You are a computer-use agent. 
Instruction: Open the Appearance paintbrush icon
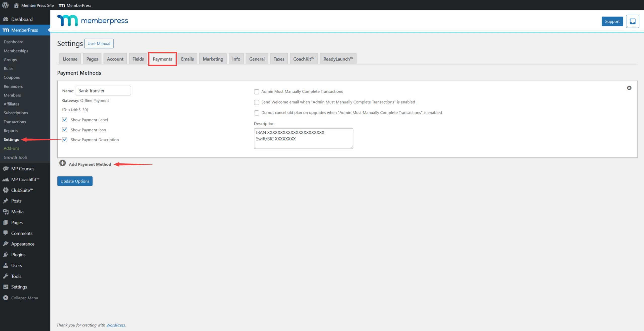pos(6,244)
